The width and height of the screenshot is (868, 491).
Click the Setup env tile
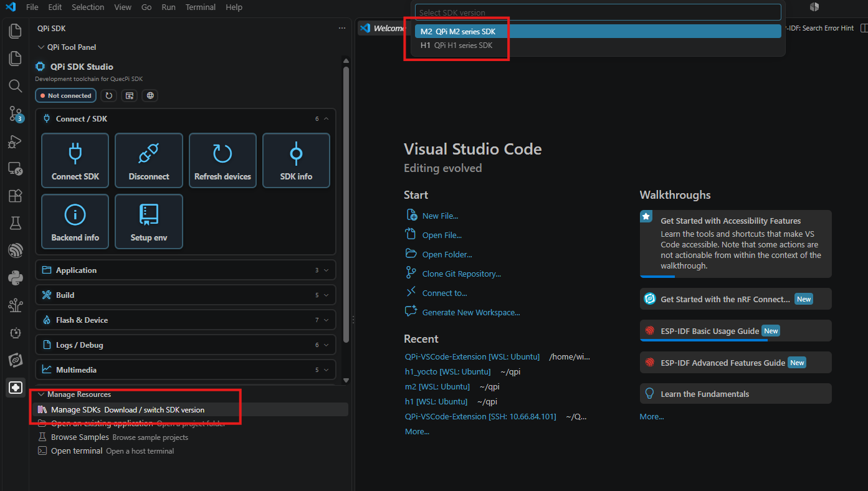coord(149,221)
